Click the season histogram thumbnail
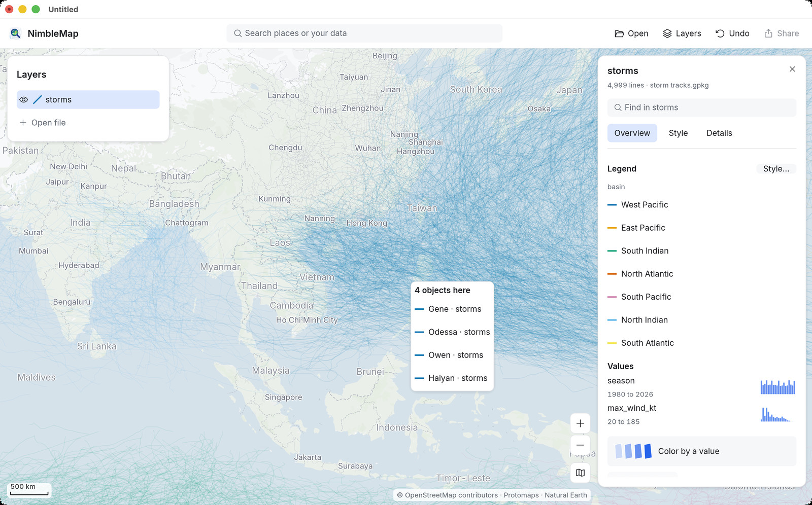Screen dimensions: 812x505 tap(777, 387)
